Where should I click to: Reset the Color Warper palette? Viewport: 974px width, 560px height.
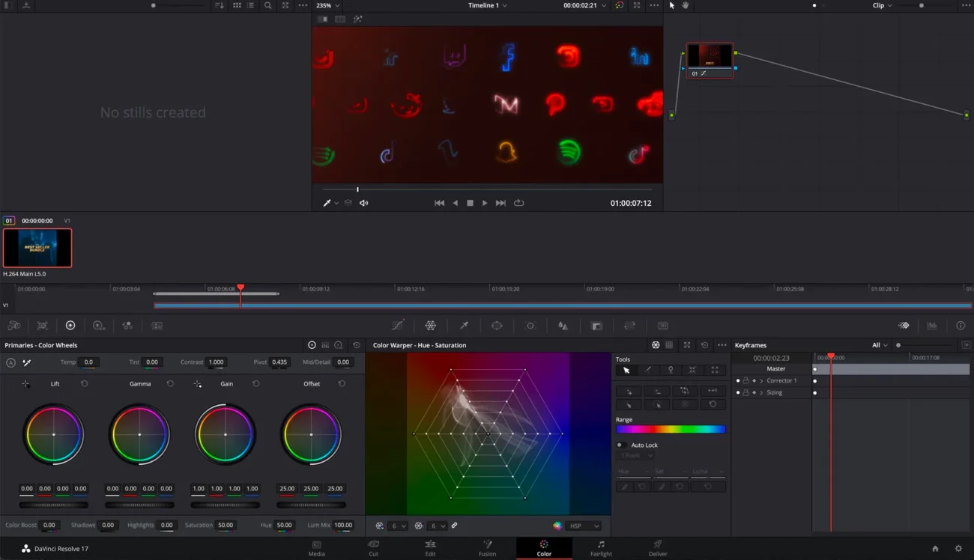[704, 345]
